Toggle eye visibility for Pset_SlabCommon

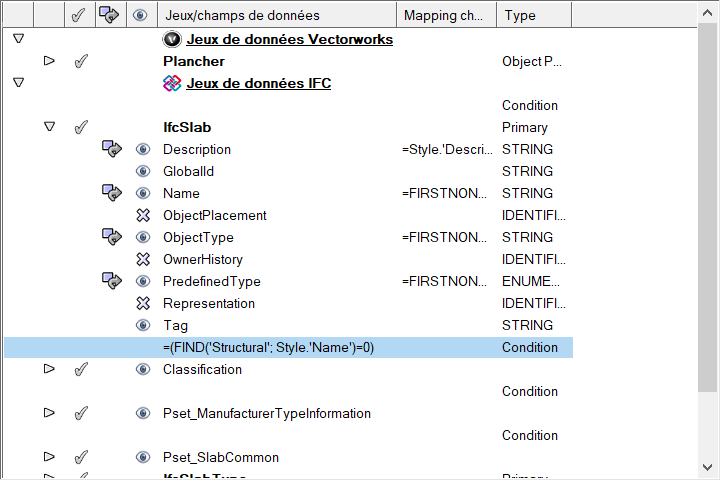(x=143, y=457)
